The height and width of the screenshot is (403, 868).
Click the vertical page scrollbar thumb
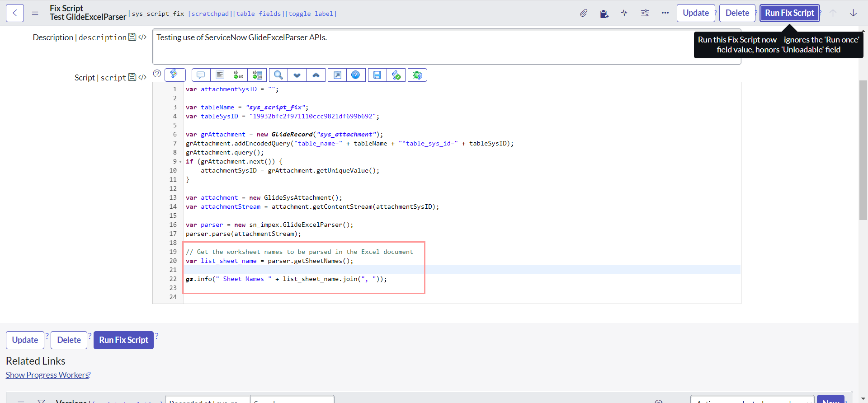863,149
